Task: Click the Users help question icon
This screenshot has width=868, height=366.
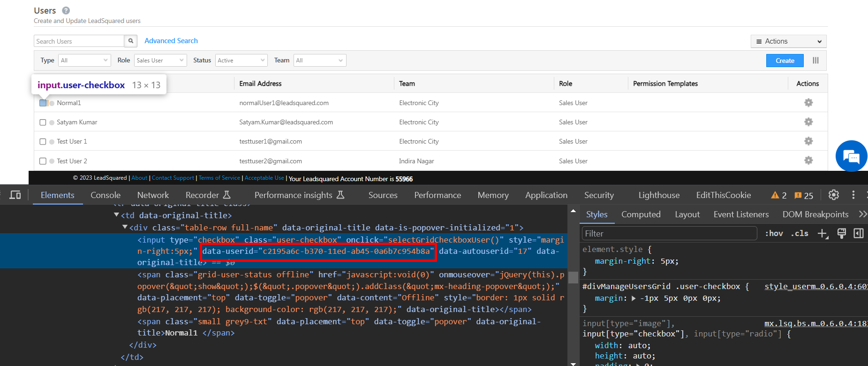Action: pyautogui.click(x=66, y=10)
